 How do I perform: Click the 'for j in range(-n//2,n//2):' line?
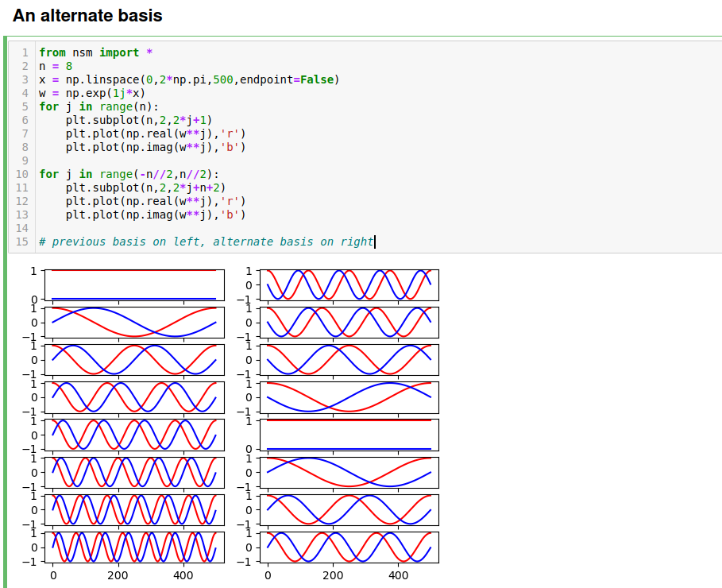129,174
